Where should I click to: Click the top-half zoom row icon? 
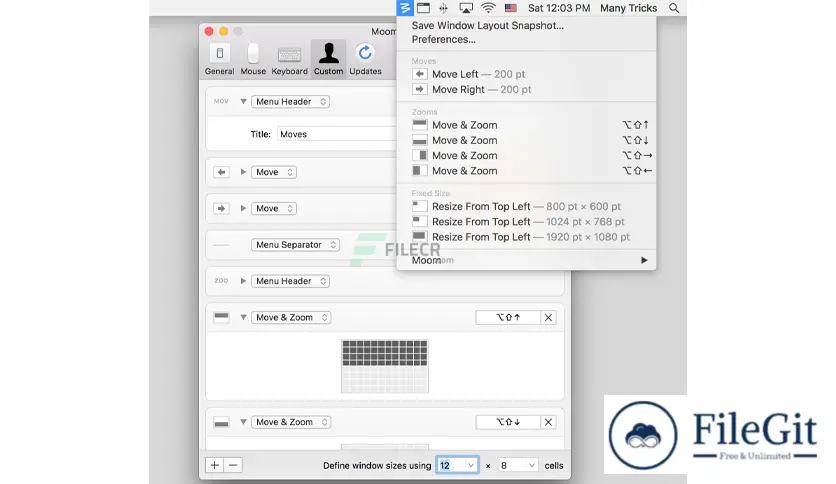(x=221, y=317)
